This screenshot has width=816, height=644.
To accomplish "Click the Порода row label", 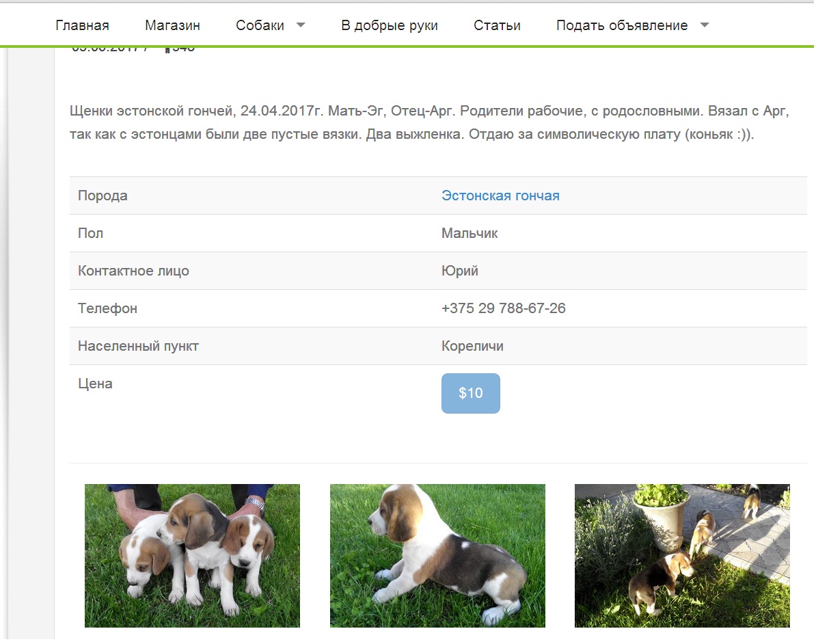I will click(x=103, y=196).
